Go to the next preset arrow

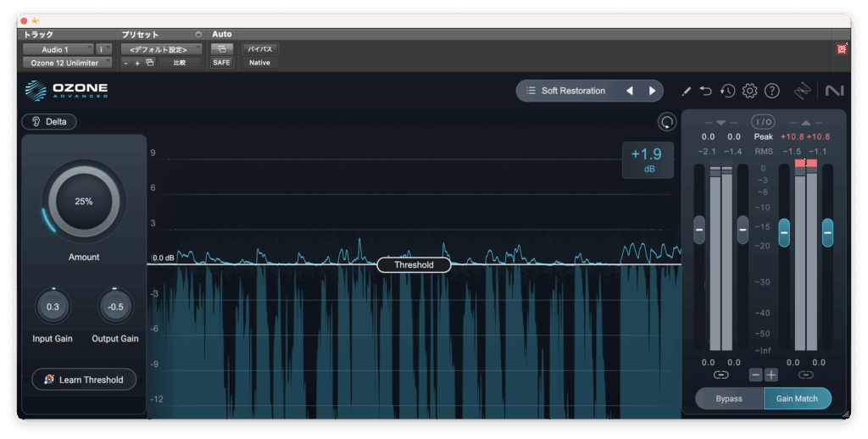(652, 91)
